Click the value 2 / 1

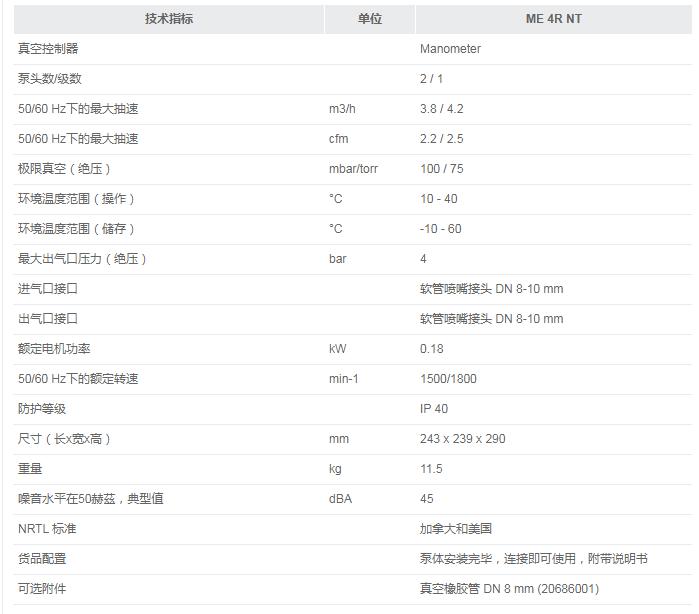tap(431, 78)
